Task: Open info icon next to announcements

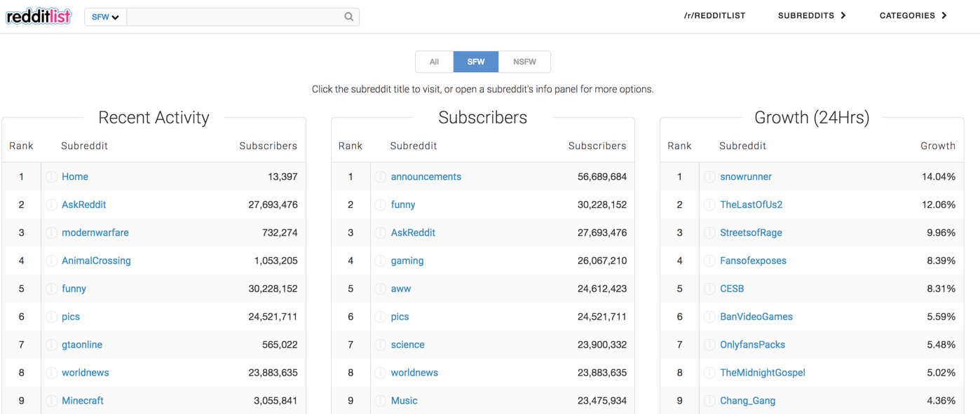Action: click(380, 177)
